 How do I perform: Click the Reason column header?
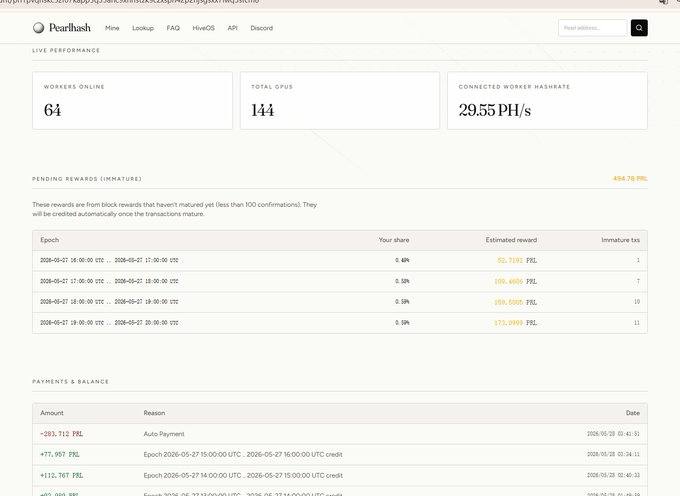coord(154,413)
